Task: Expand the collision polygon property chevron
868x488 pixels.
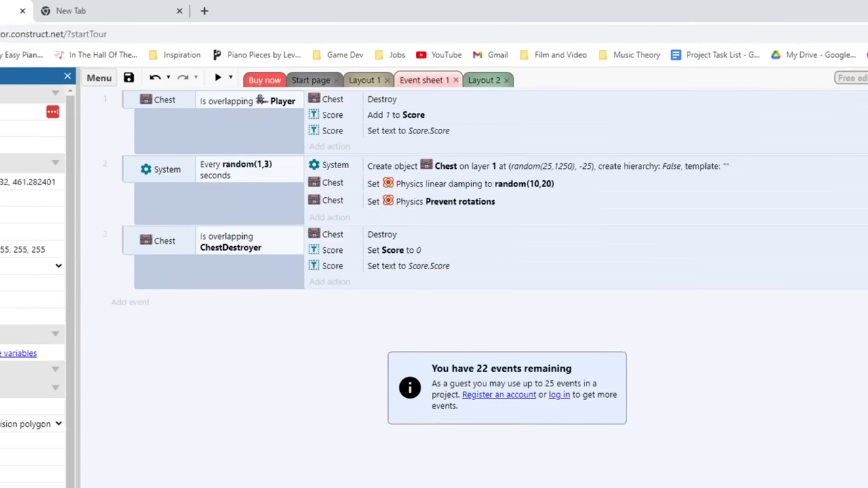Action: (58, 424)
